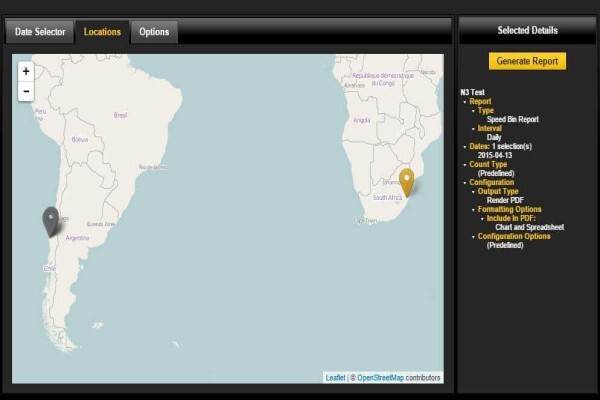
Task: Collapse the Report tree node
Action: pyautogui.click(x=465, y=102)
